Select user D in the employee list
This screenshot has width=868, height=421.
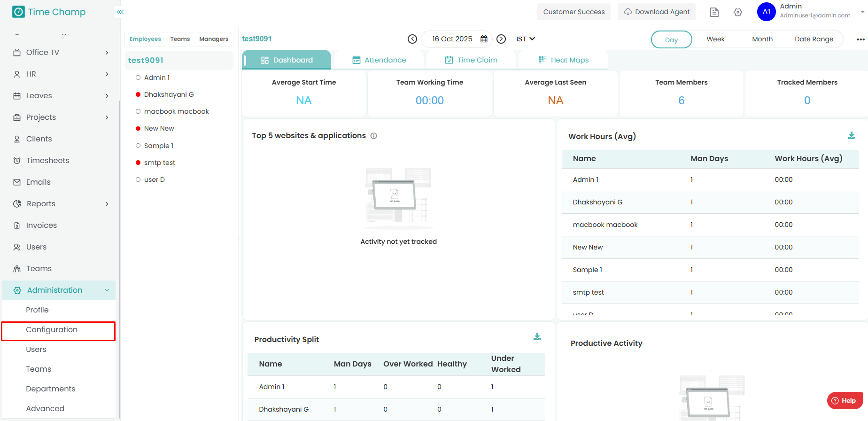tap(155, 179)
